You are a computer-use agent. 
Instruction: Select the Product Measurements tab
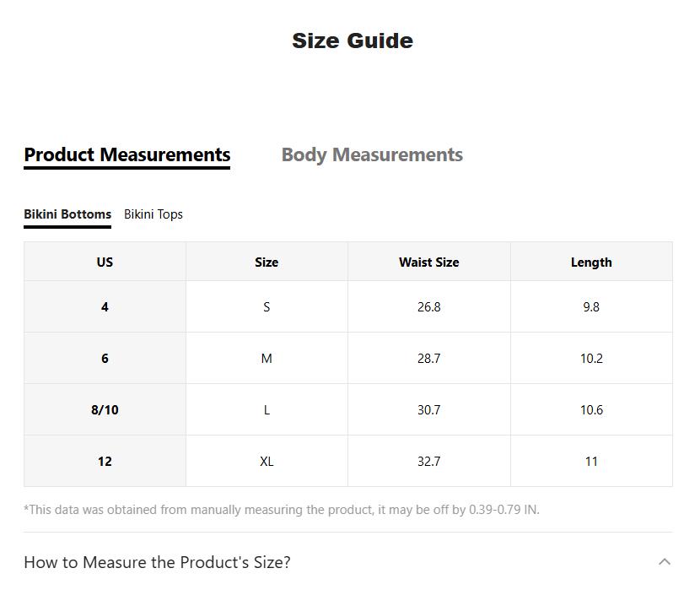[x=127, y=155]
